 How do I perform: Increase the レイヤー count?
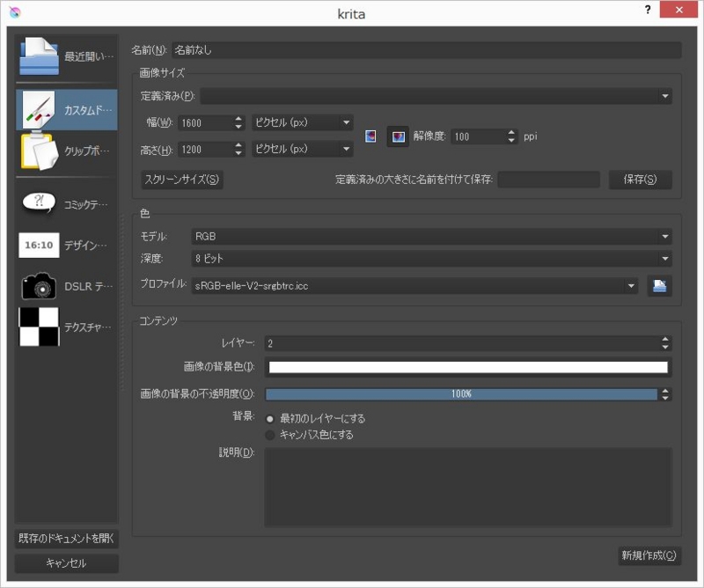point(665,340)
